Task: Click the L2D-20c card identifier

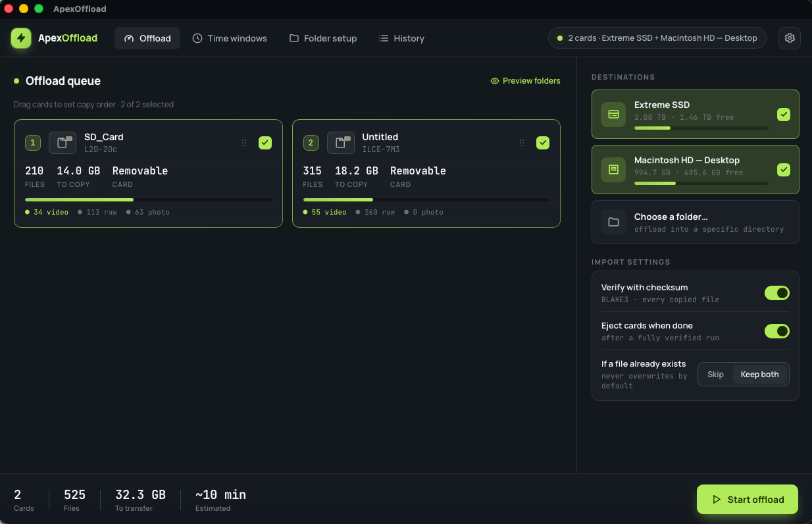Action: 101,149
